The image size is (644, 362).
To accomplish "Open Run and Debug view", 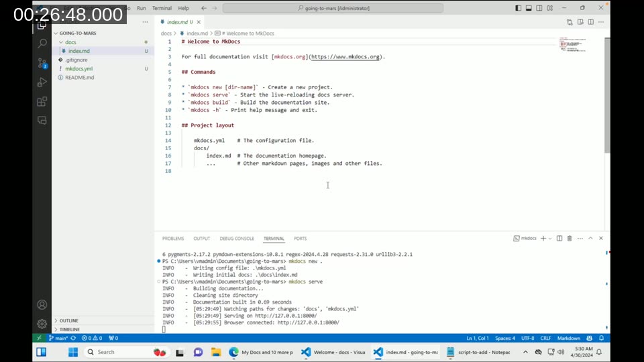I will coord(42,82).
